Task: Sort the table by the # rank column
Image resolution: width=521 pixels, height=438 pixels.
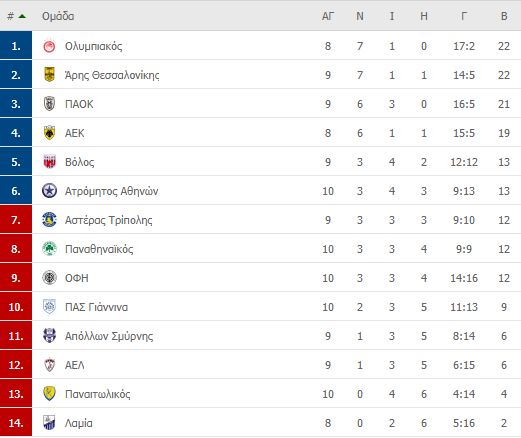Action: point(11,16)
